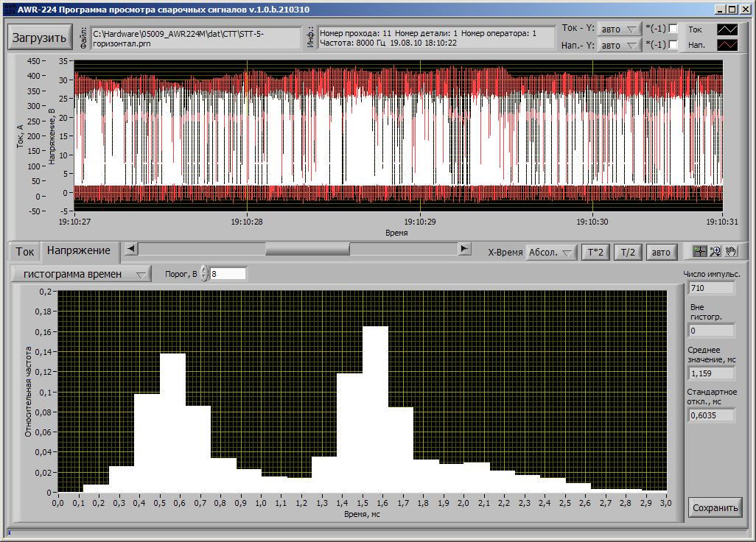
Task: Click the Сохранить button
Action: (715, 507)
